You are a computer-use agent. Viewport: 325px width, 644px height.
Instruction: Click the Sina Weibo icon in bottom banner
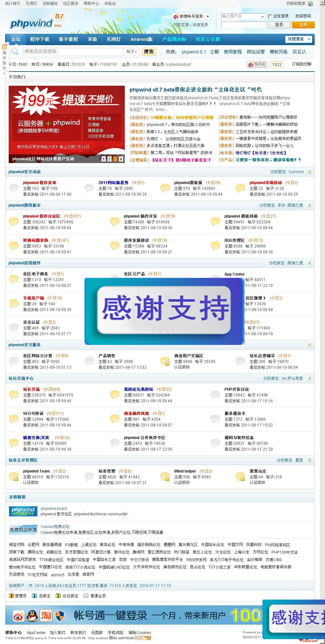coord(19,616)
